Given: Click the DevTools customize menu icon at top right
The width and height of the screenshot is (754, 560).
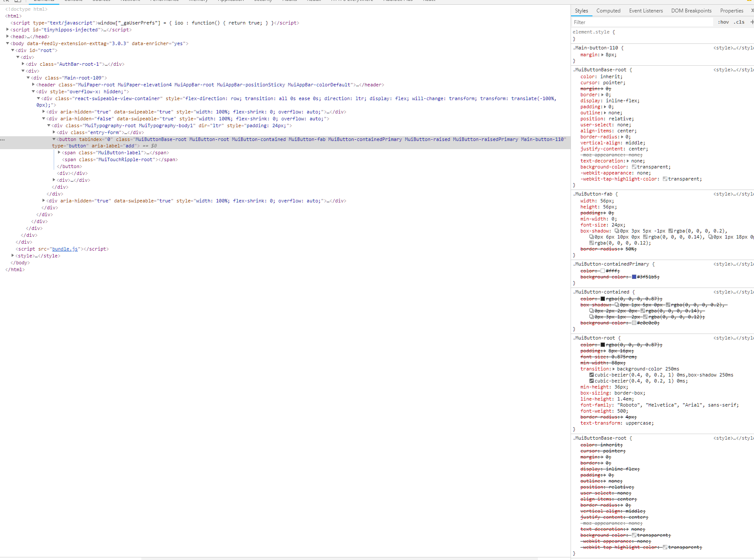Looking at the screenshot, I should pyautogui.click(x=752, y=1).
